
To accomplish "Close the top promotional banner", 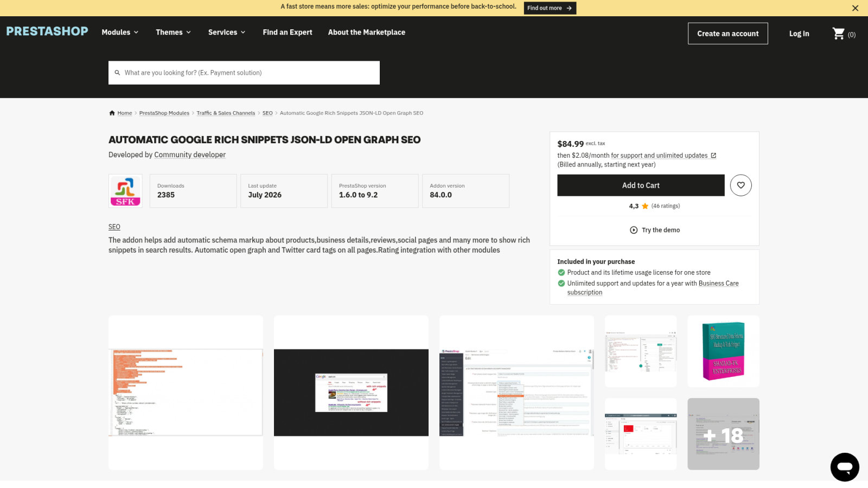I will point(855,8).
